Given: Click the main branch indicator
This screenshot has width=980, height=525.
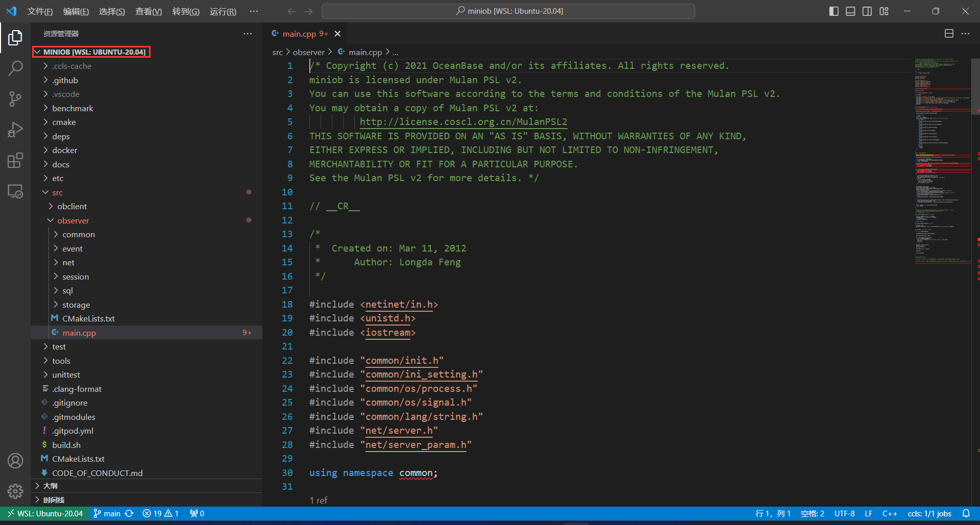Looking at the screenshot, I should (107, 513).
